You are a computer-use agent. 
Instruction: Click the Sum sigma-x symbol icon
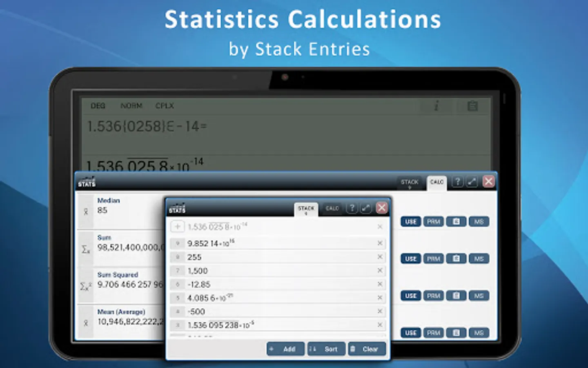(86, 249)
